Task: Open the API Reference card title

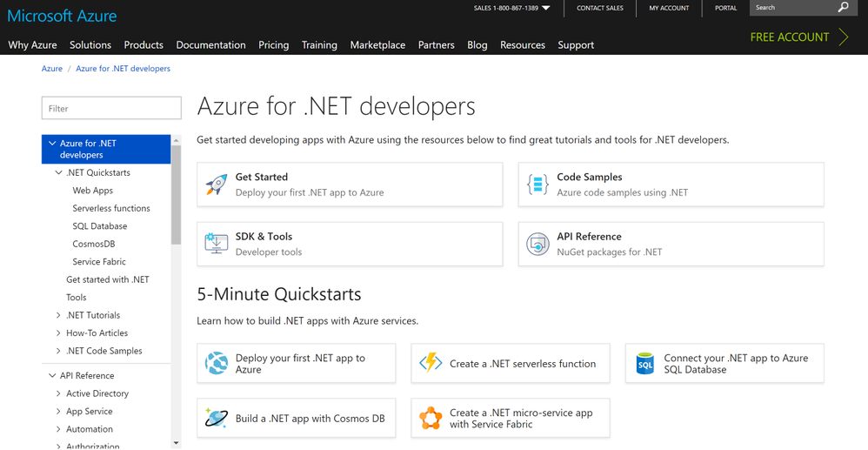Action: pyautogui.click(x=589, y=236)
